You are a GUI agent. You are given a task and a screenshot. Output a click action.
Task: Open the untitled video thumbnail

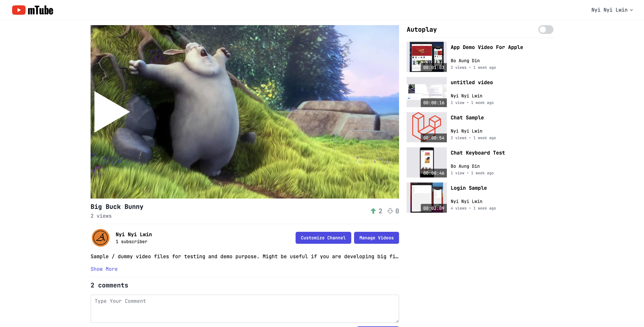(427, 92)
